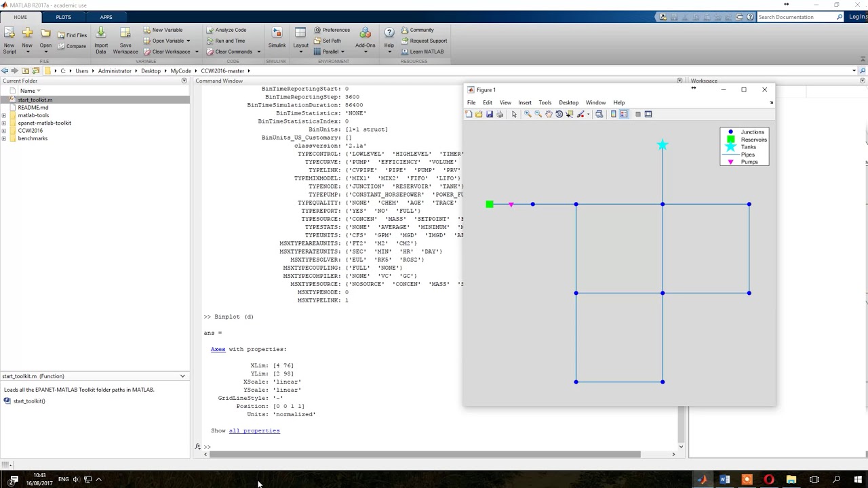Toggle Brush data tool in Figure 1

(581, 114)
